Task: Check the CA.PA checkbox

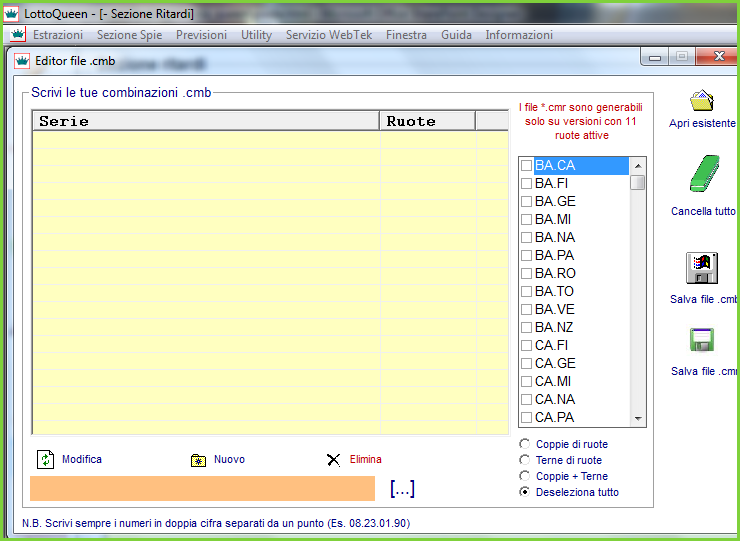Action: tap(526, 417)
